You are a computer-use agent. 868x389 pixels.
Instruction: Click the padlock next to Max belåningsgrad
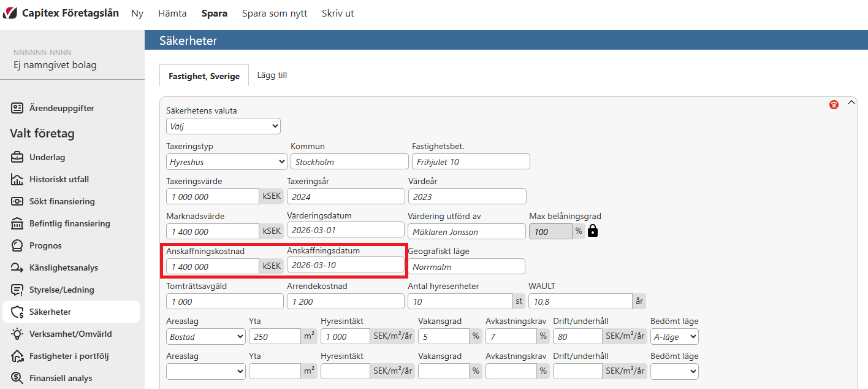point(593,231)
